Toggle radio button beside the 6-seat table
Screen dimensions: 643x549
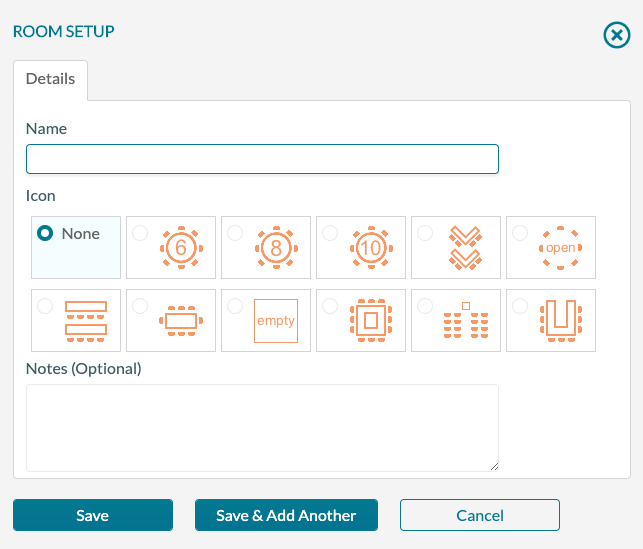(140, 233)
